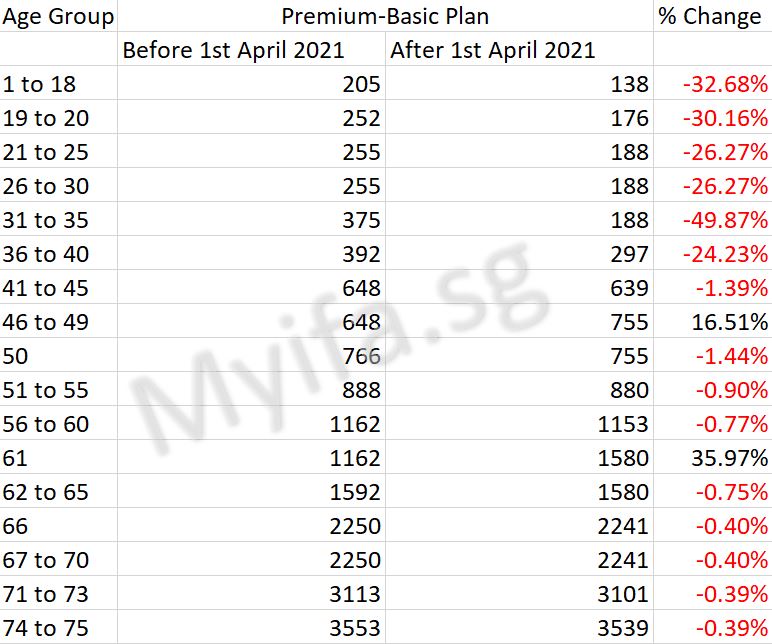Click the -32.68% change cell
This screenshot has width=772, height=644.
(725, 85)
